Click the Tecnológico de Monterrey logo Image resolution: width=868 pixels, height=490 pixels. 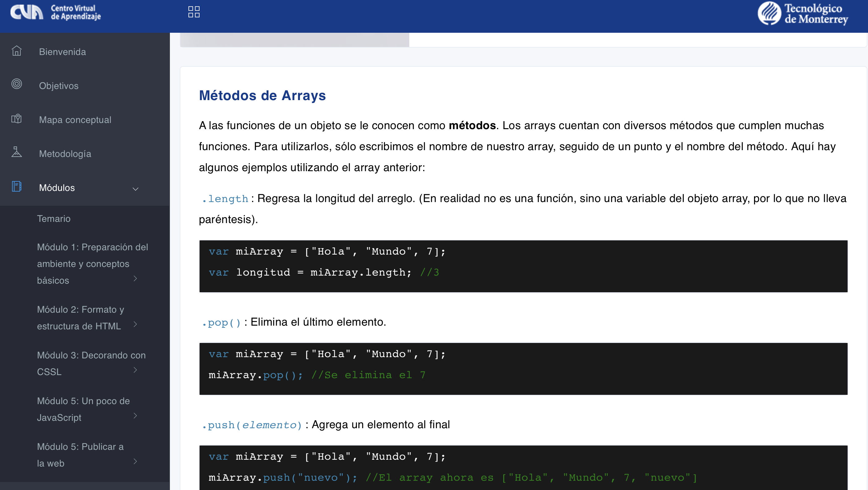[x=803, y=14]
